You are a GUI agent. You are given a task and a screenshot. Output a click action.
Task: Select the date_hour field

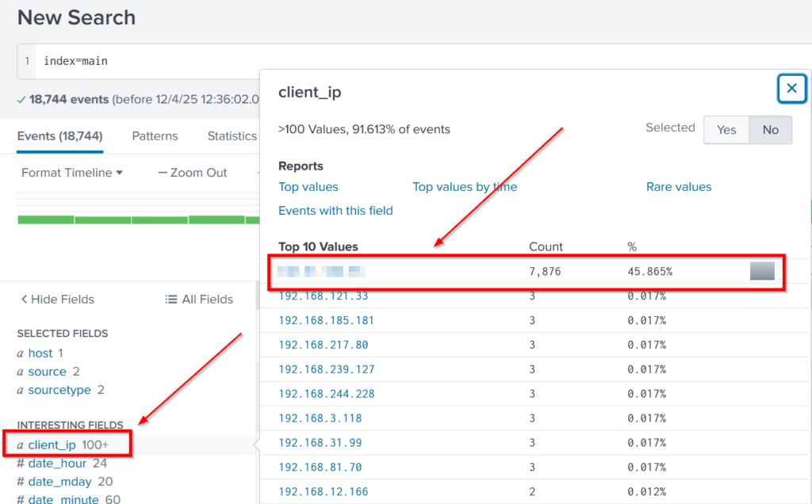(57, 464)
